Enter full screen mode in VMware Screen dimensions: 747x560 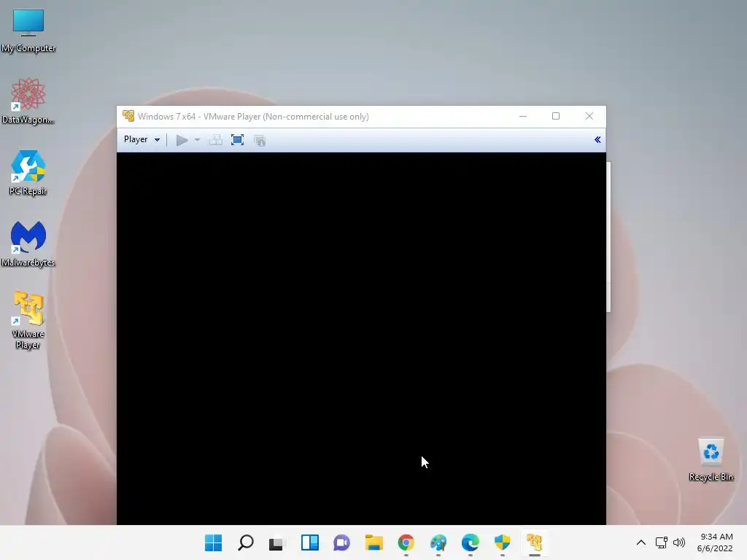(237, 140)
